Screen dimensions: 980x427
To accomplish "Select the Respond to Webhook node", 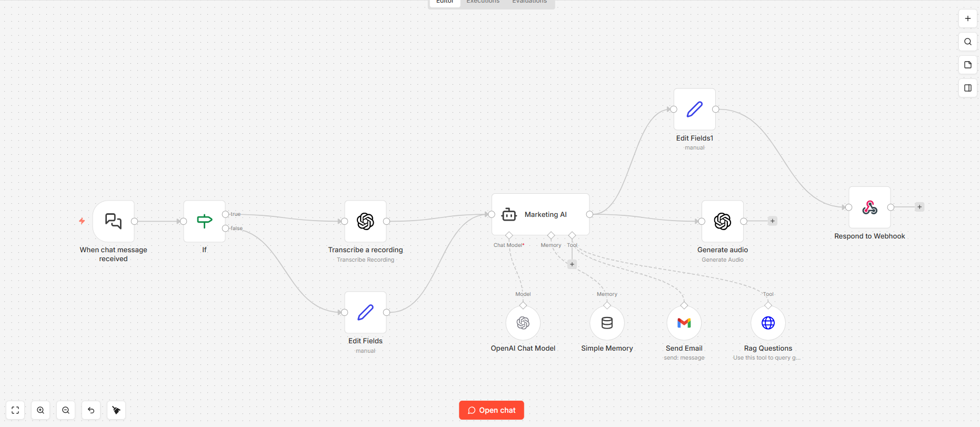I will pyautogui.click(x=869, y=207).
